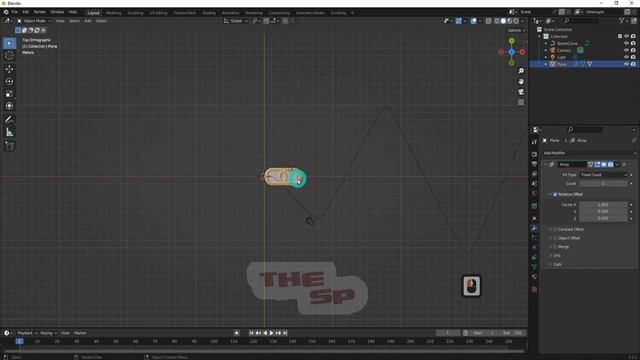Switch to the UV Editing workspace tab
The width and height of the screenshot is (640, 360).
(x=158, y=13)
